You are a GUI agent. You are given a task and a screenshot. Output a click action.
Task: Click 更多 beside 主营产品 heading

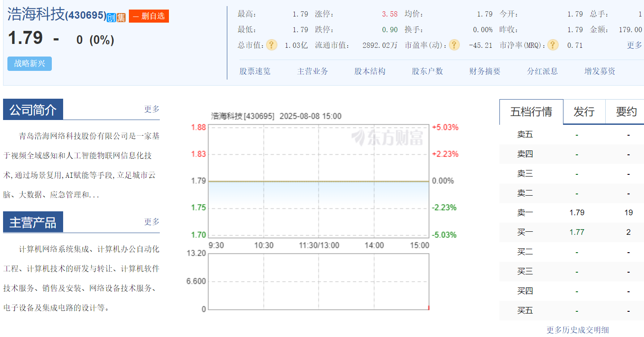[152, 222]
